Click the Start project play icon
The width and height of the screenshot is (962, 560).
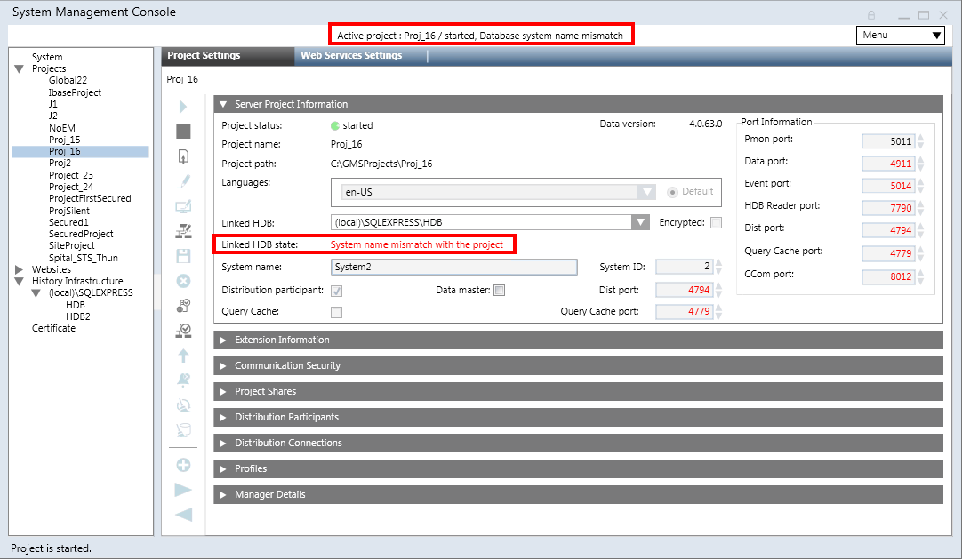[x=183, y=107]
